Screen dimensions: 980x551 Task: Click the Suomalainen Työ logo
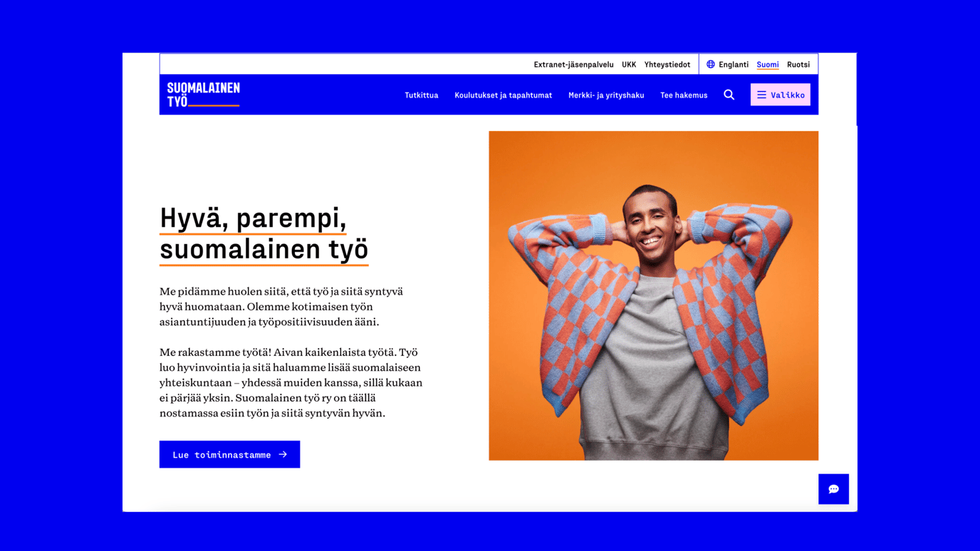(x=204, y=95)
